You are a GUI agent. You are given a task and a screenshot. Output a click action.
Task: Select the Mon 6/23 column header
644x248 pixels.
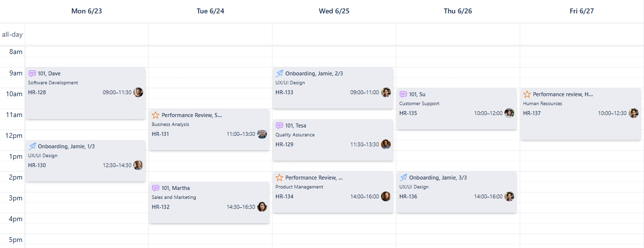click(87, 11)
